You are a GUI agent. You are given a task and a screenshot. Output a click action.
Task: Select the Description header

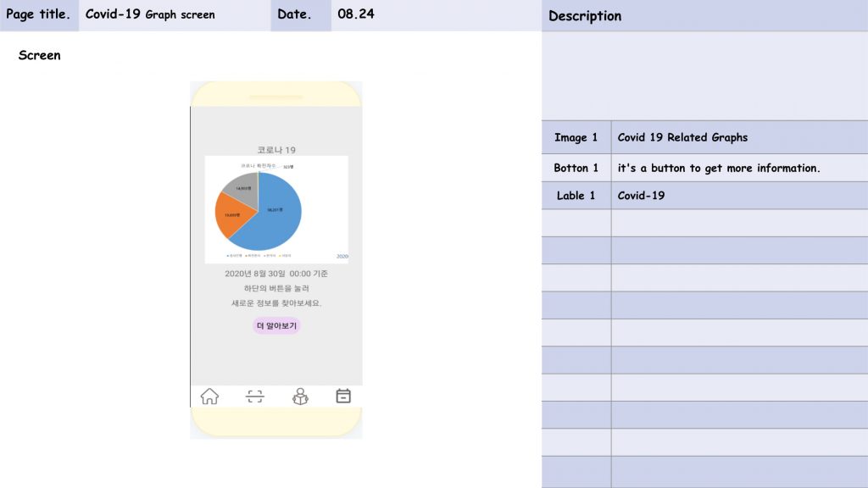tap(585, 16)
